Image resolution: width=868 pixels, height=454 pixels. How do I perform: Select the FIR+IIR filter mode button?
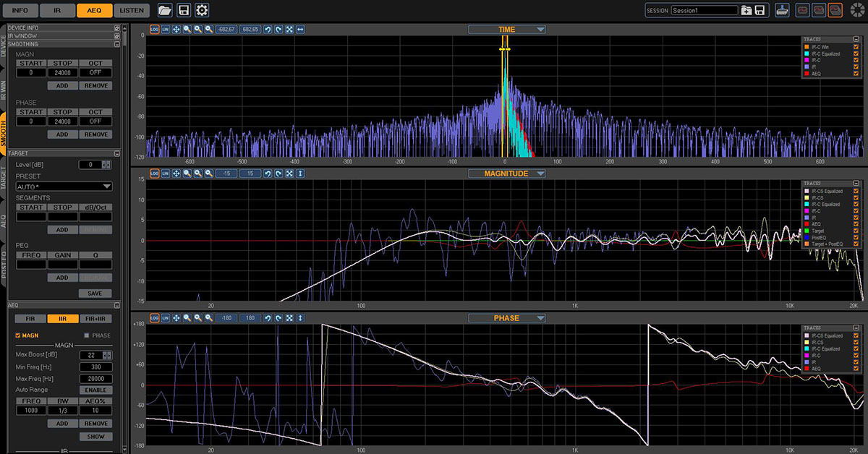coord(95,319)
